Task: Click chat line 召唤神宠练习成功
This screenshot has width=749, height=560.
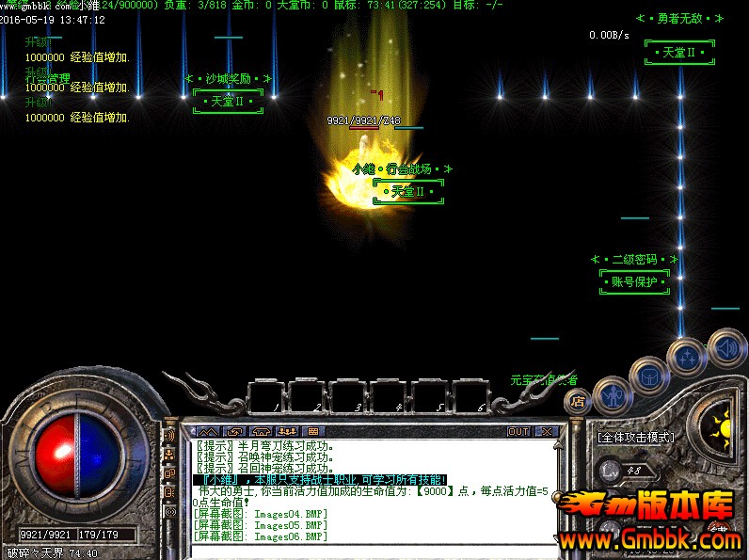Action: click(x=265, y=457)
